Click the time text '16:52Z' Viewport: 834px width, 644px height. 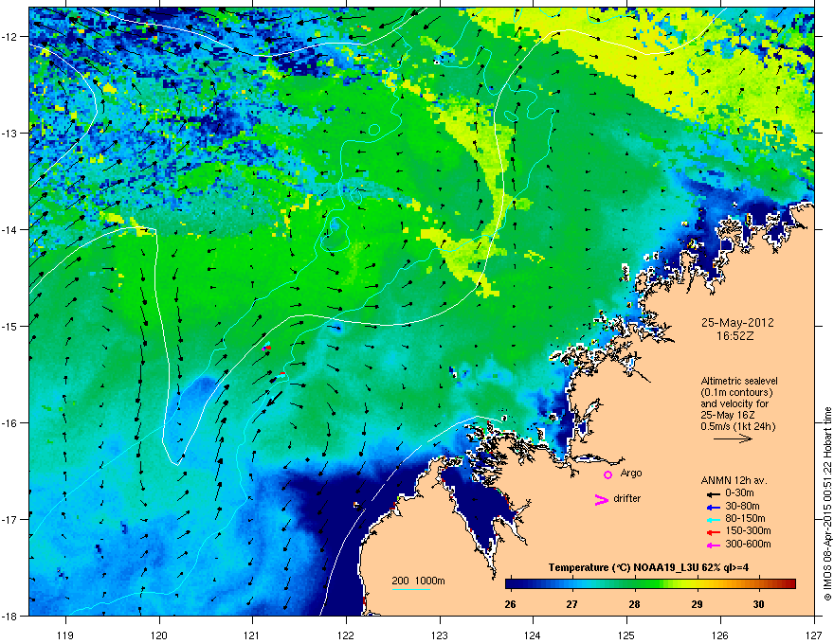[734, 336]
